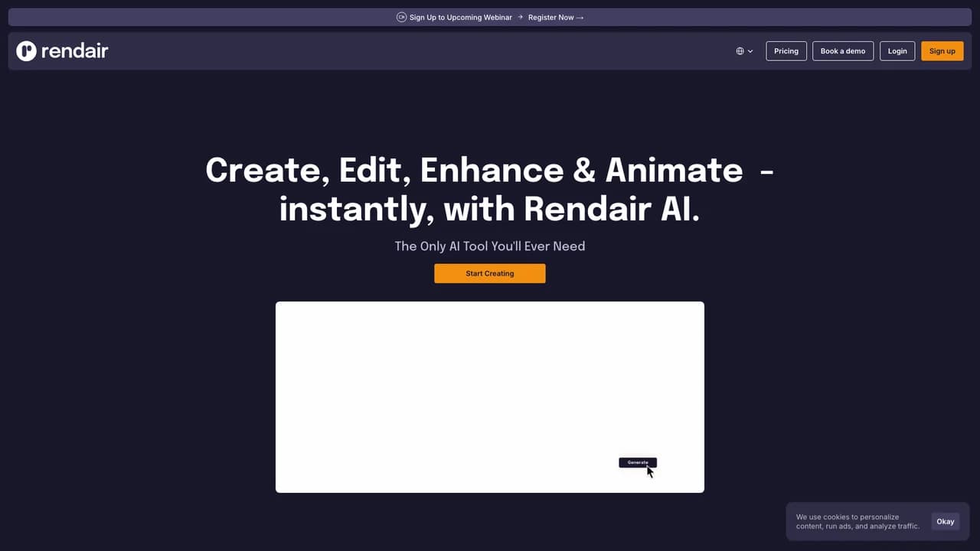Click Register Now in top banner
980x551 pixels.
coord(556,17)
